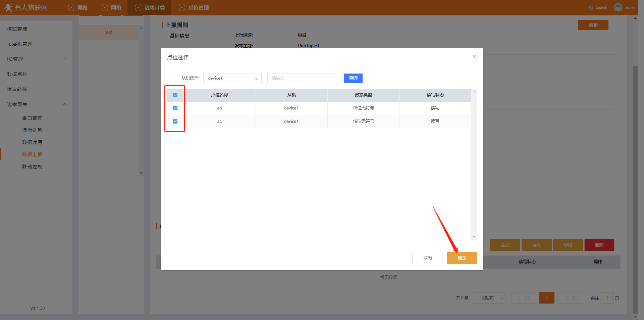The width and height of the screenshot is (644, 320).
Task: Uncheck the checkbox for point ac
Action: click(x=175, y=122)
